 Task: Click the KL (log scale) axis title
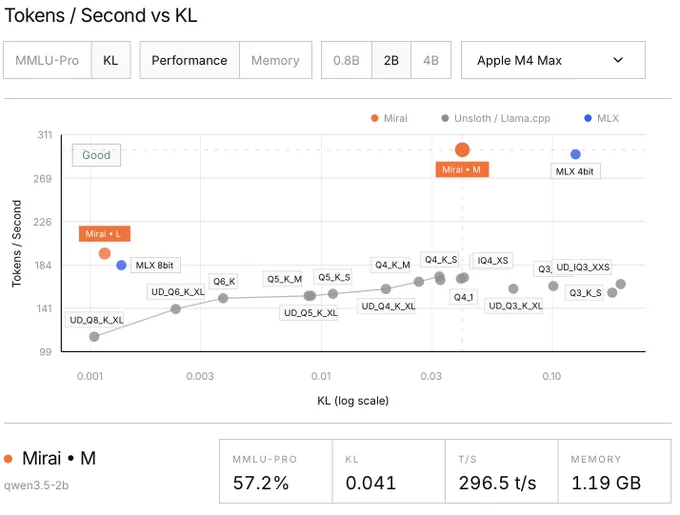[353, 401]
